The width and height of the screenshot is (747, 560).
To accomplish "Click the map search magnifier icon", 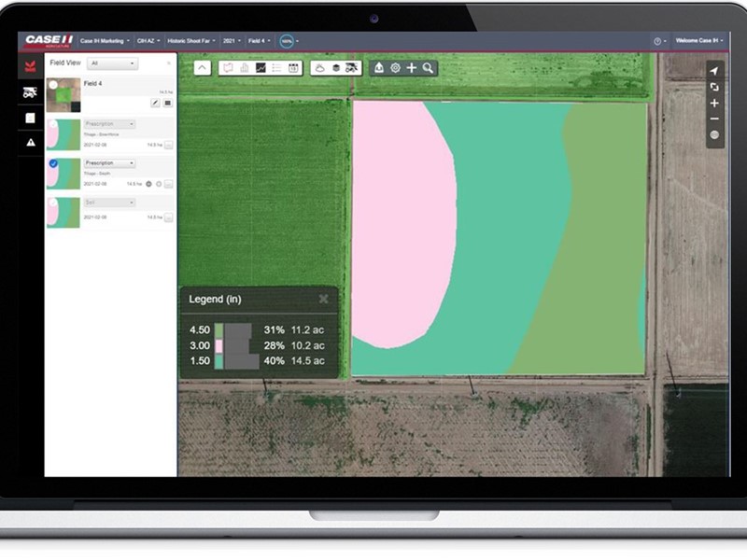I will (428, 68).
